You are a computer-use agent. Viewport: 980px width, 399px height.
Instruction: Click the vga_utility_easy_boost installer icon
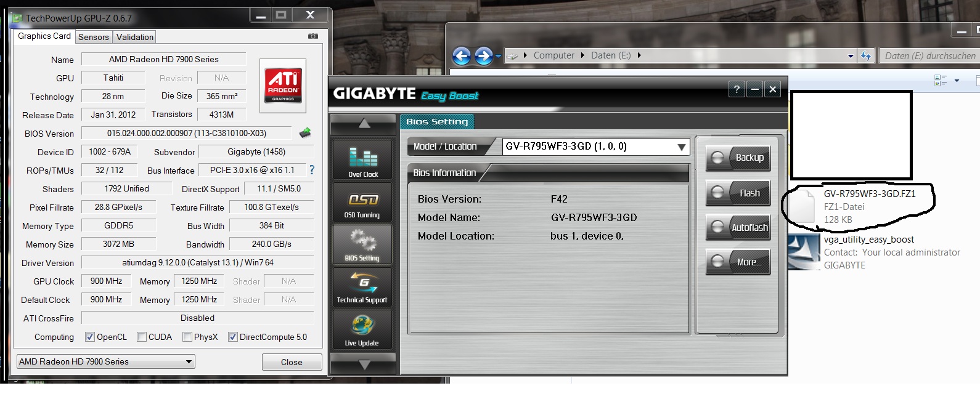pyautogui.click(x=804, y=252)
